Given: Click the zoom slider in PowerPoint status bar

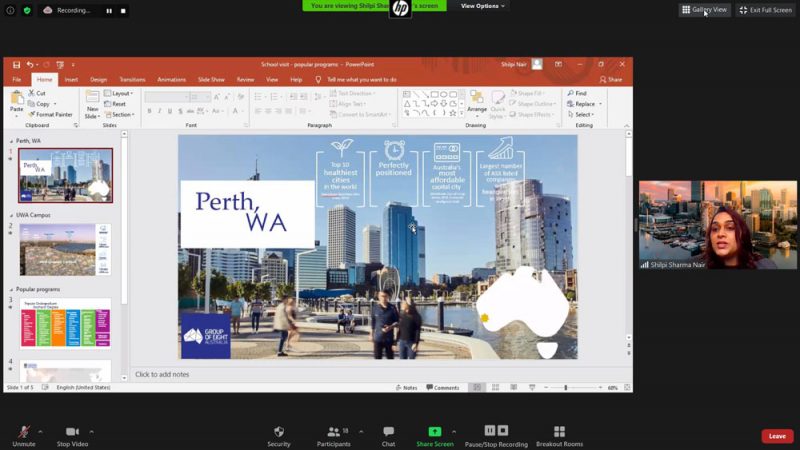Looking at the screenshot, I should [566, 387].
